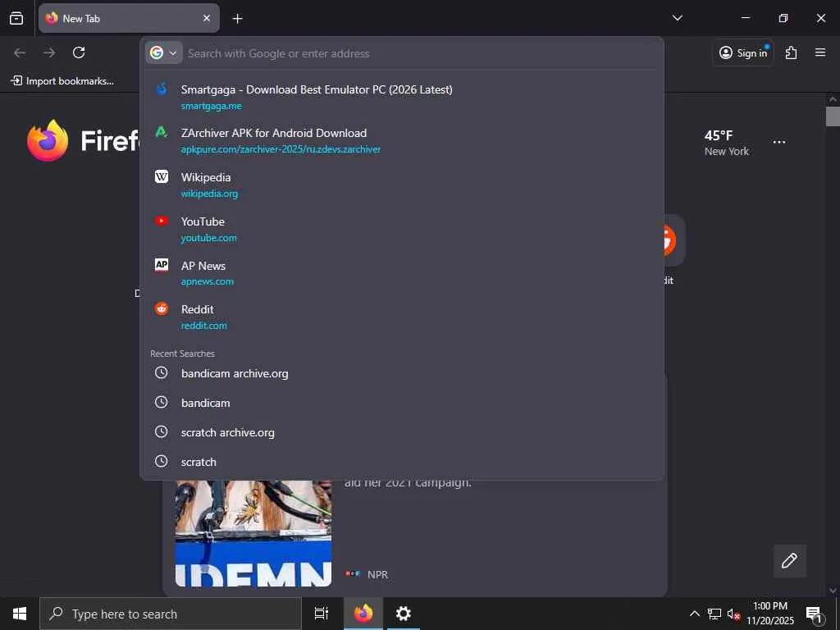Open Google search engine selector dropdown

(x=163, y=53)
